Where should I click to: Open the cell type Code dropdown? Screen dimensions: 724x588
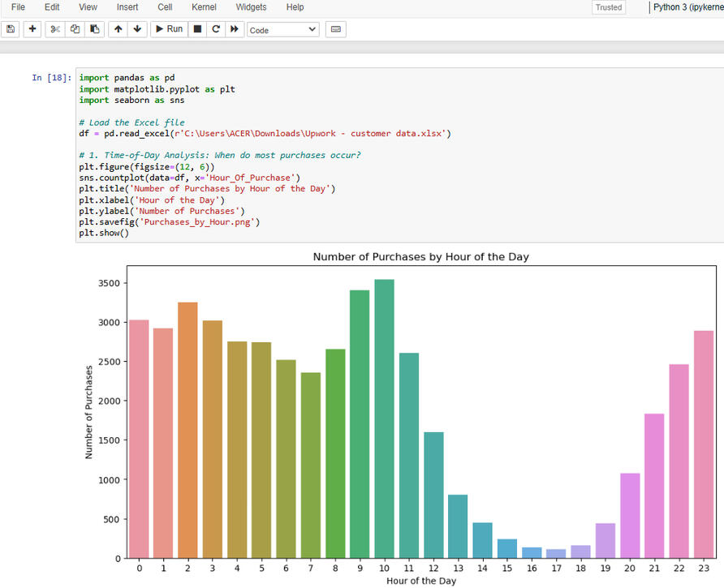pos(283,30)
